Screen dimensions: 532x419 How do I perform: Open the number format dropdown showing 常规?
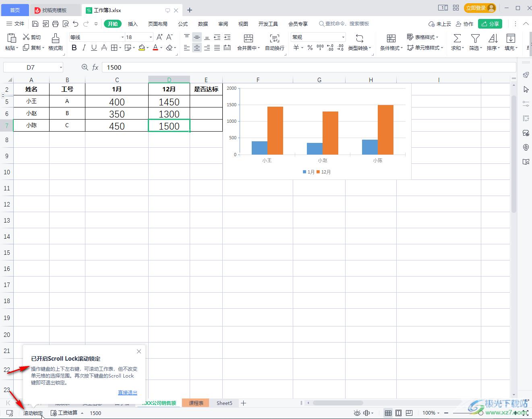(x=343, y=37)
